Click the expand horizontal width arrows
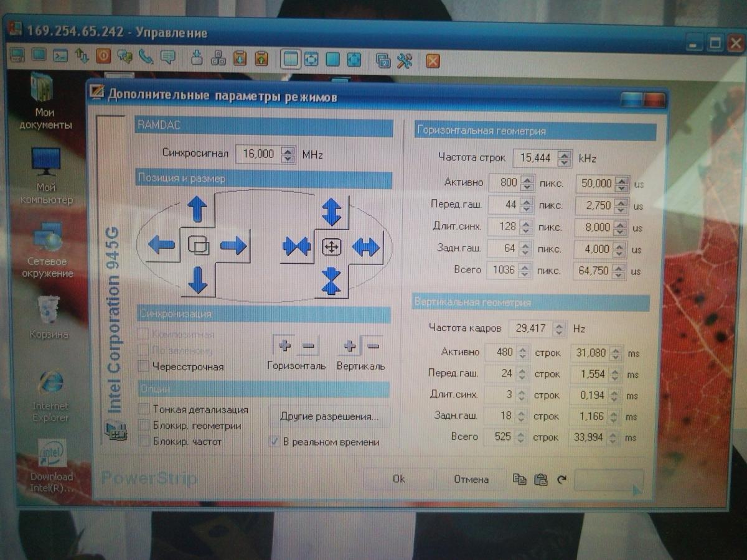 pos(366,247)
